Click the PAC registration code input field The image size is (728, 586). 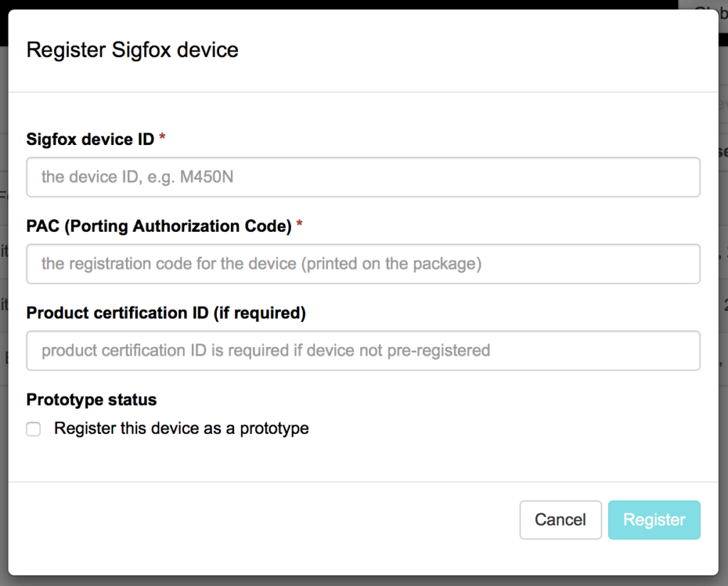[x=363, y=264]
